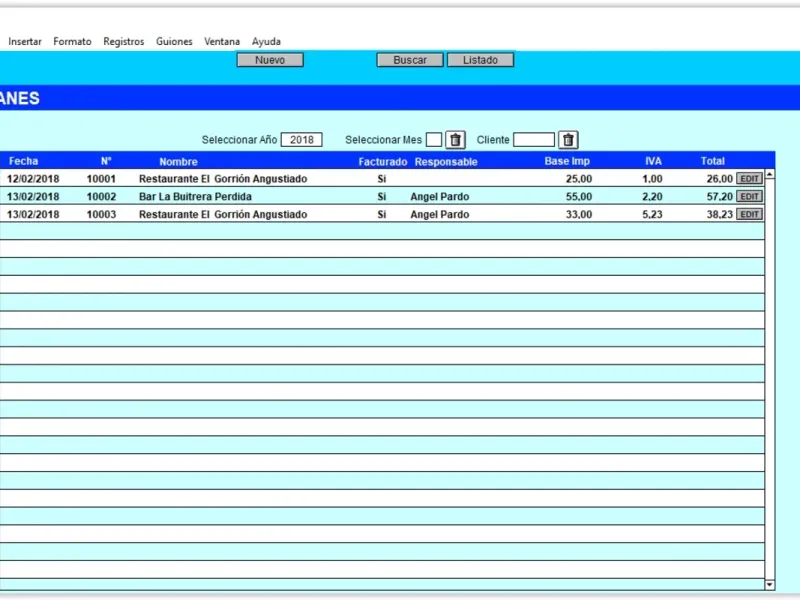The image size is (800, 600).
Task: Click the Seleccionar Mes field
Action: point(434,140)
